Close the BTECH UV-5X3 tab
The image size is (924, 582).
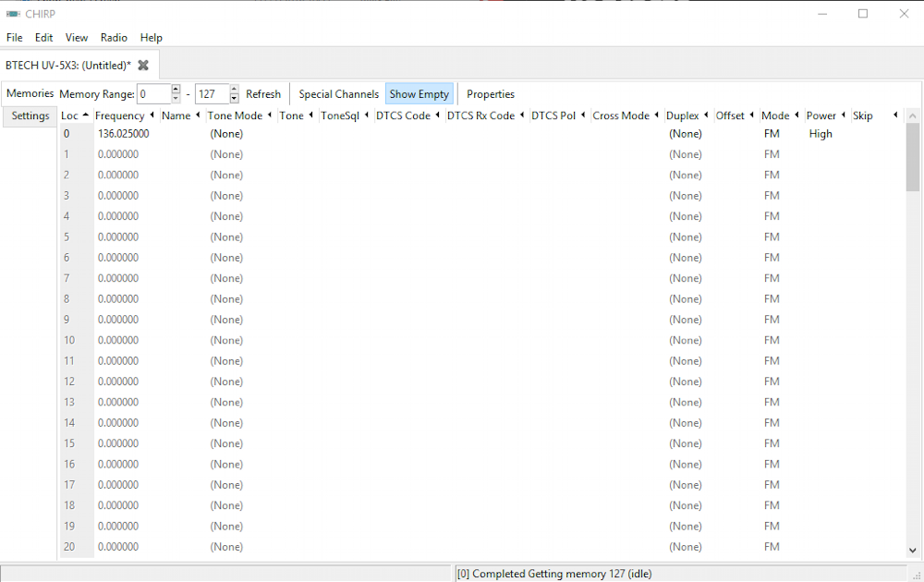click(143, 66)
